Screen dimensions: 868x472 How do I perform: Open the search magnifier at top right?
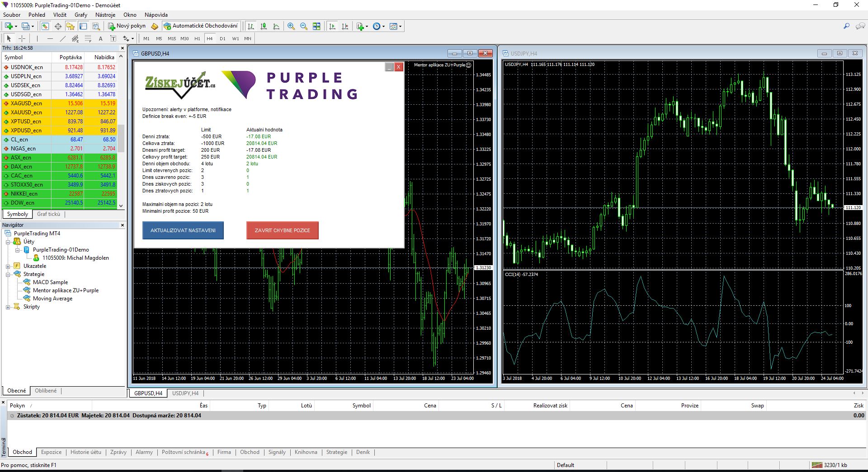[846, 26]
